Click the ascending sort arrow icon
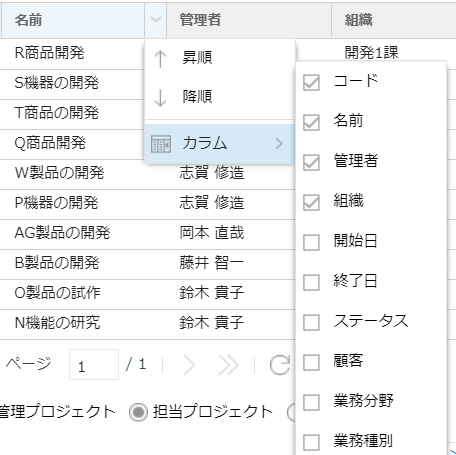456x455 pixels. tap(160, 59)
